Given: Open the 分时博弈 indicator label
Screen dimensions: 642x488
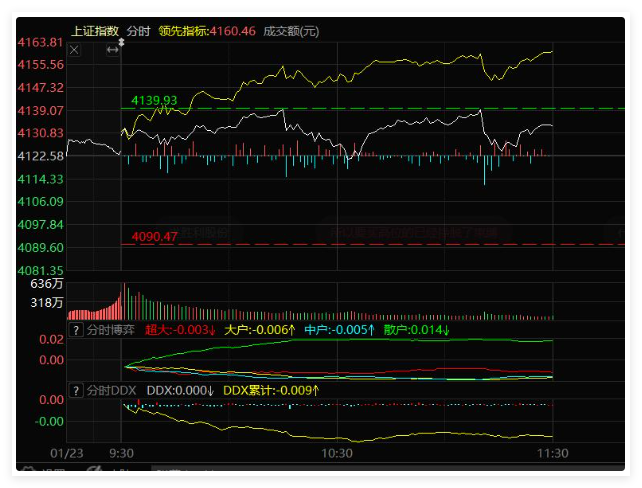Looking at the screenshot, I should point(110,329).
